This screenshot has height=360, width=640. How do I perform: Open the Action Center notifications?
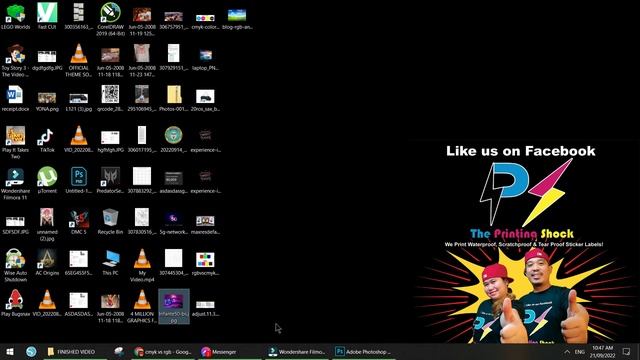[x=626, y=351]
